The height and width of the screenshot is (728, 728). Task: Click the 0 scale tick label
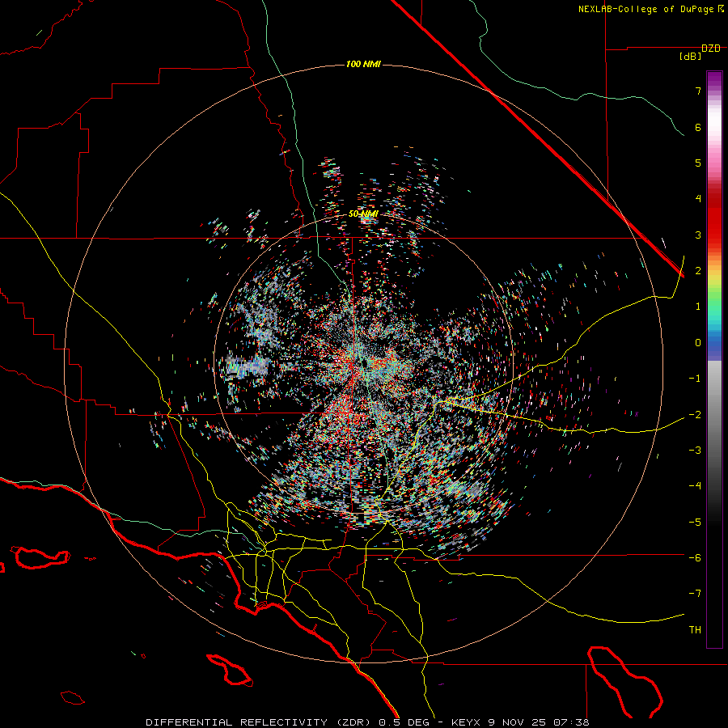[698, 343]
